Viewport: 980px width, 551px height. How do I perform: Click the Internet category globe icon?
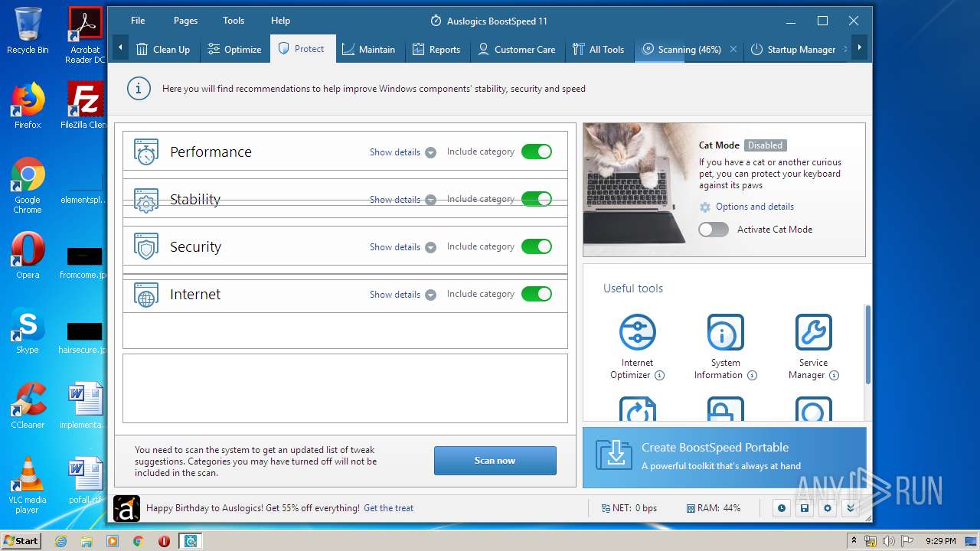(x=145, y=295)
